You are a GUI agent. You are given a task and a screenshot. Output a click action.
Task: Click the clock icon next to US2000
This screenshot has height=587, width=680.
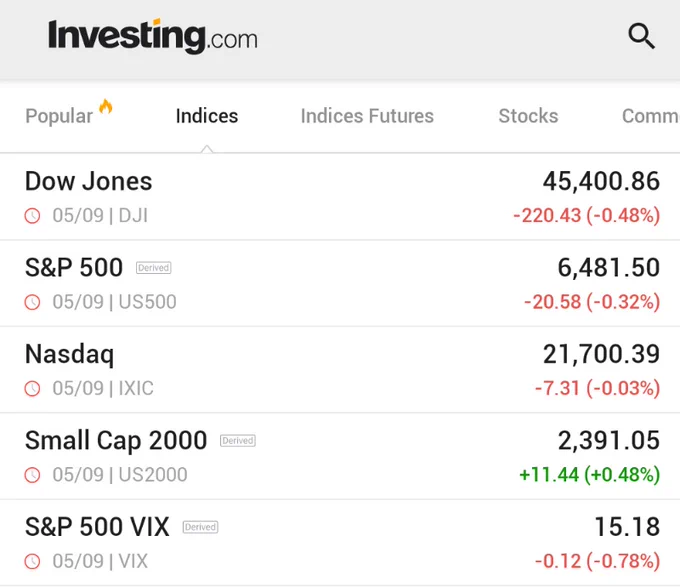point(32,475)
